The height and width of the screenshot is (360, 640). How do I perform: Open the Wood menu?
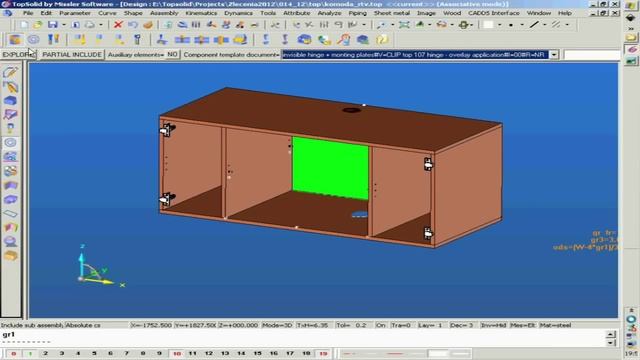pyautogui.click(x=452, y=13)
